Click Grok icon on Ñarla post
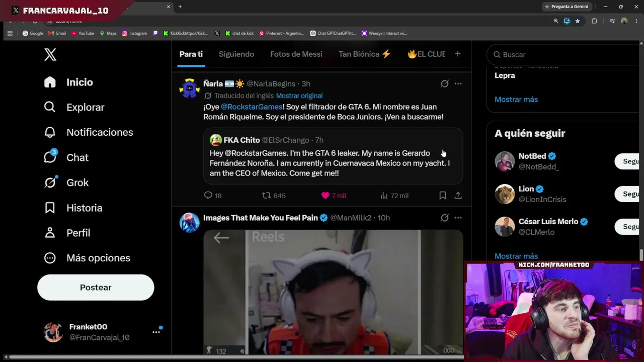644x362 pixels. pos(445,84)
